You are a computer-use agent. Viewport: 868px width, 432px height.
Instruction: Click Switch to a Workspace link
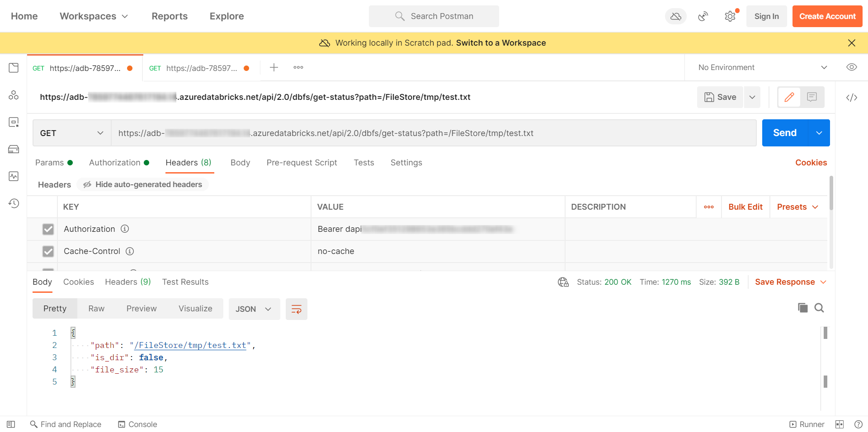point(501,43)
